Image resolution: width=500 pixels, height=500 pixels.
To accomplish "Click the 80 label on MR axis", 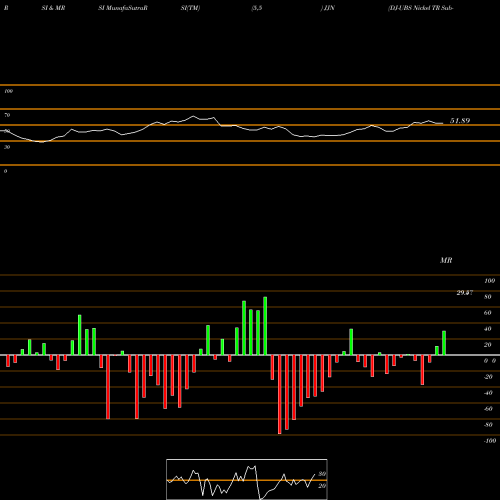I will [488, 297].
